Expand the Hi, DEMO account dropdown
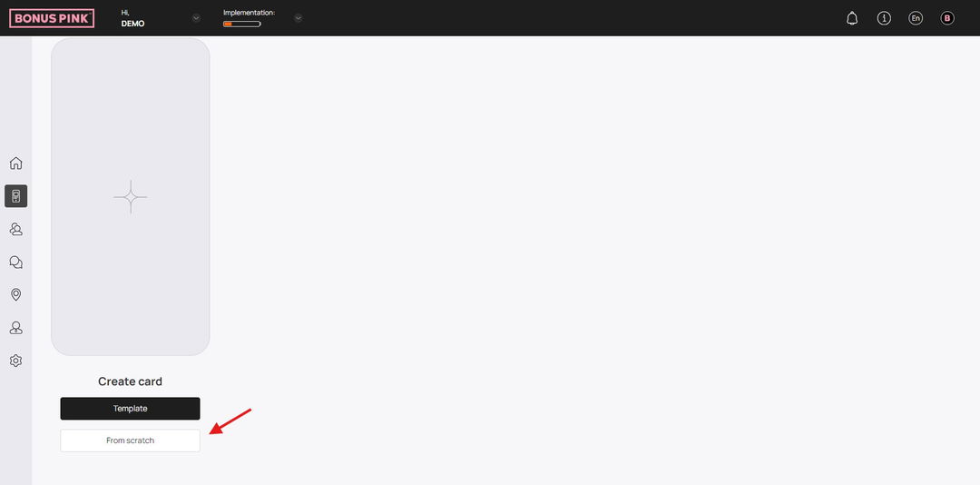Screen dimensions: 980x485 coord(196,18)
